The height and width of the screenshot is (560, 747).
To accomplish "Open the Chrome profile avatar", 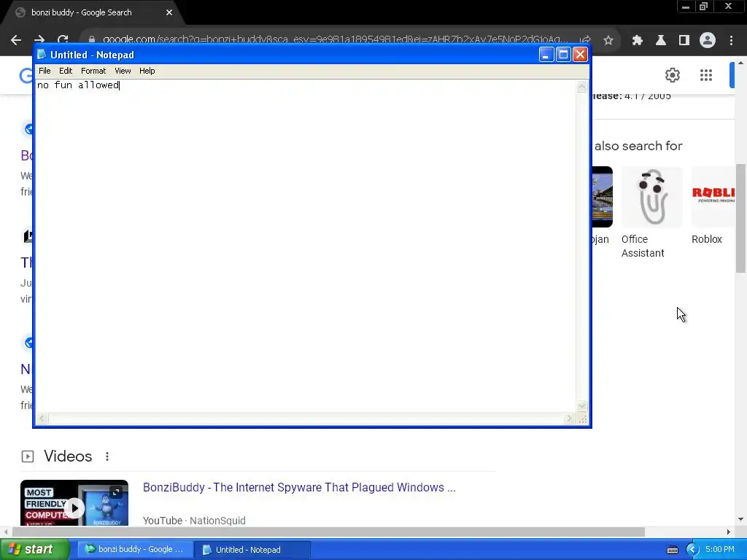I will (708, 40).
